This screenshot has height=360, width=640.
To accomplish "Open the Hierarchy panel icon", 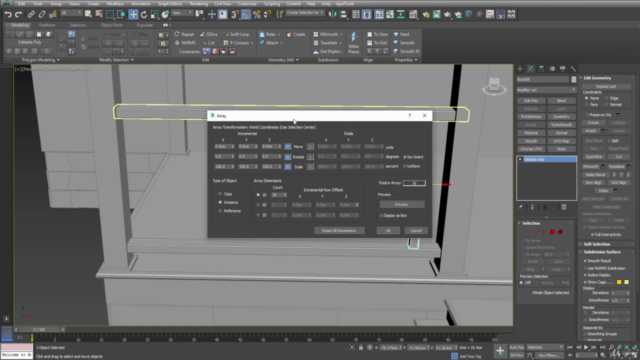I will click(x=541, y=69).
